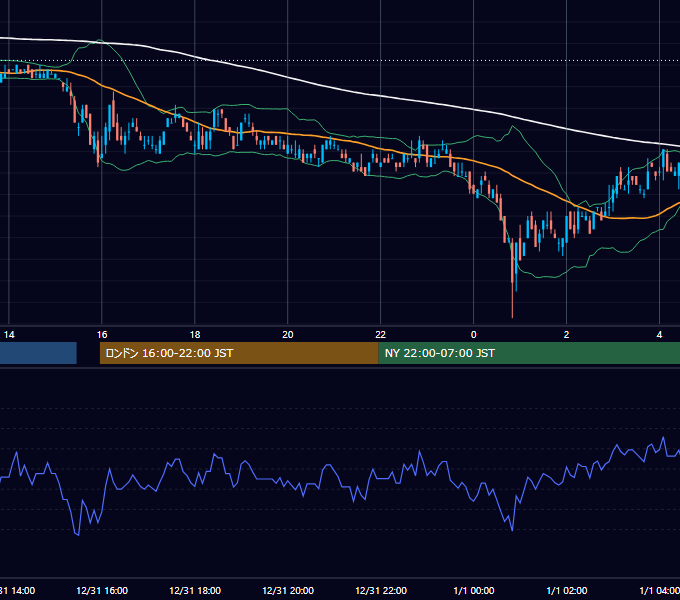Click the long lower wick candle after midnight

[x=512, y=277]
